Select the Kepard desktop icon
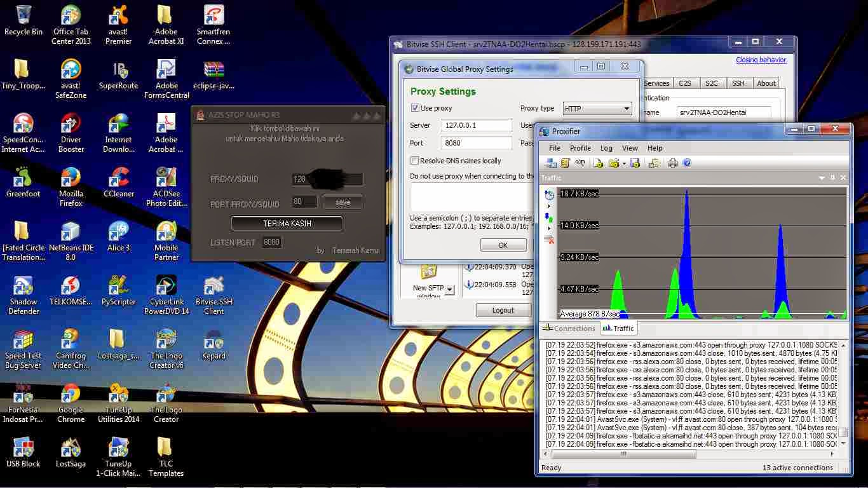The height and width of the screenshot is (488, 868). (x=214, y=344)
